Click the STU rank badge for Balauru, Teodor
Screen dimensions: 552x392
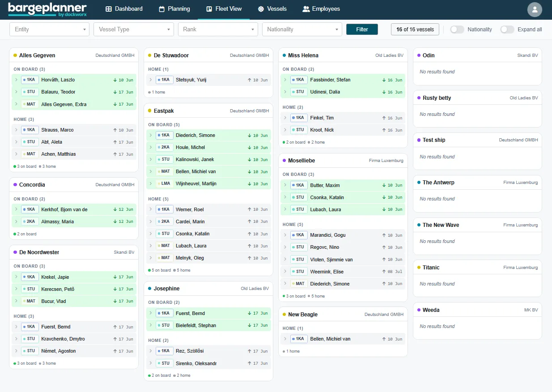click(x=30, y=92)
